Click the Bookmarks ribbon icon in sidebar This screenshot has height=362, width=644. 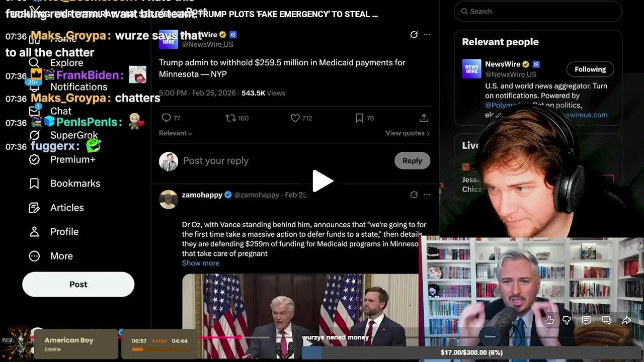coord(34,184)
